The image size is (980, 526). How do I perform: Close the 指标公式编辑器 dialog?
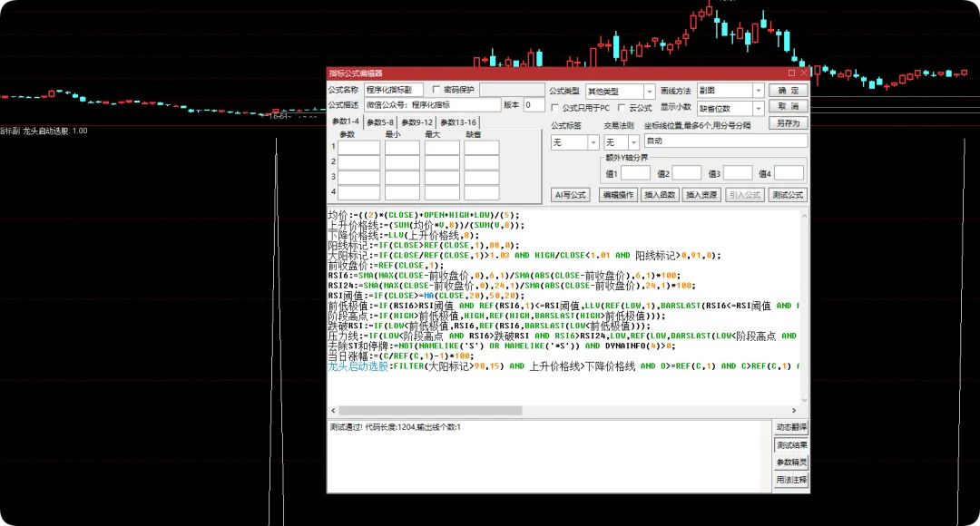point(804,73)
